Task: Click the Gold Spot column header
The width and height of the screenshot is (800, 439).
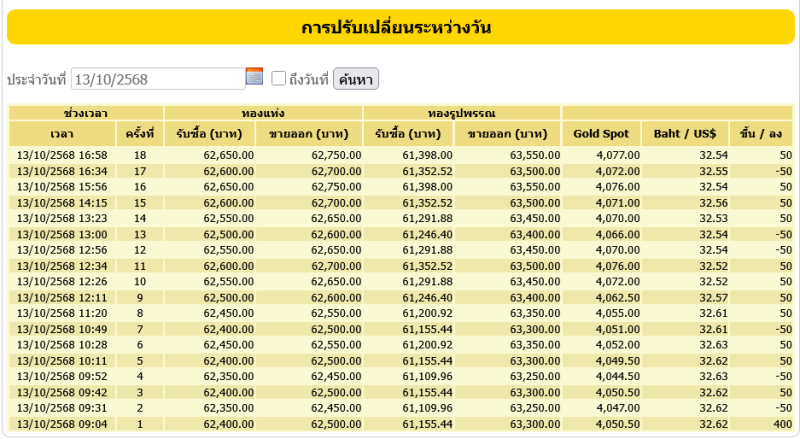Action: 600,133
